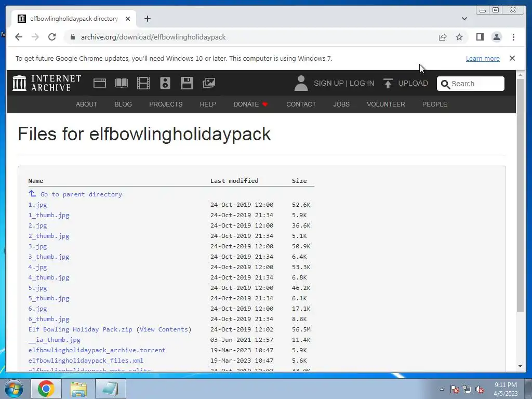Toggle Chrome side panel icon
This screenshot has height=399, width=532.
480,37
